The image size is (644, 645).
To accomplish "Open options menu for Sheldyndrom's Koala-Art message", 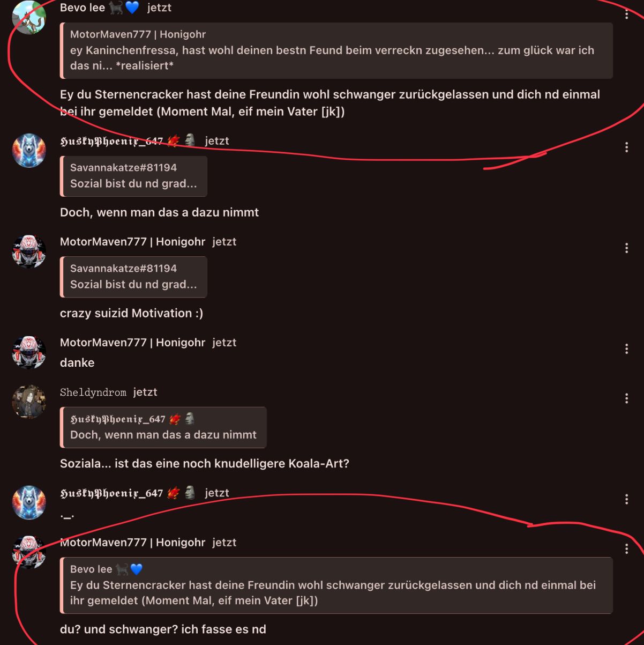I will click(626, 398).
